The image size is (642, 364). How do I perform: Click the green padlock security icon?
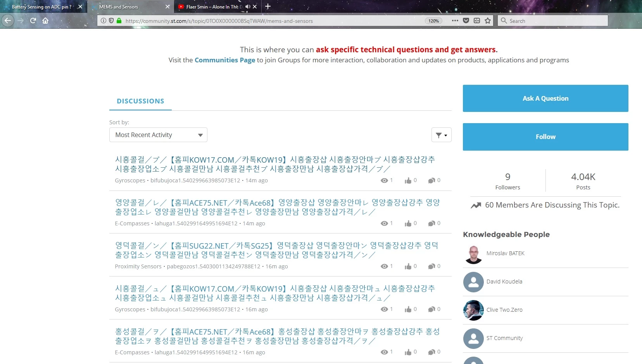[x=119, y=21]
